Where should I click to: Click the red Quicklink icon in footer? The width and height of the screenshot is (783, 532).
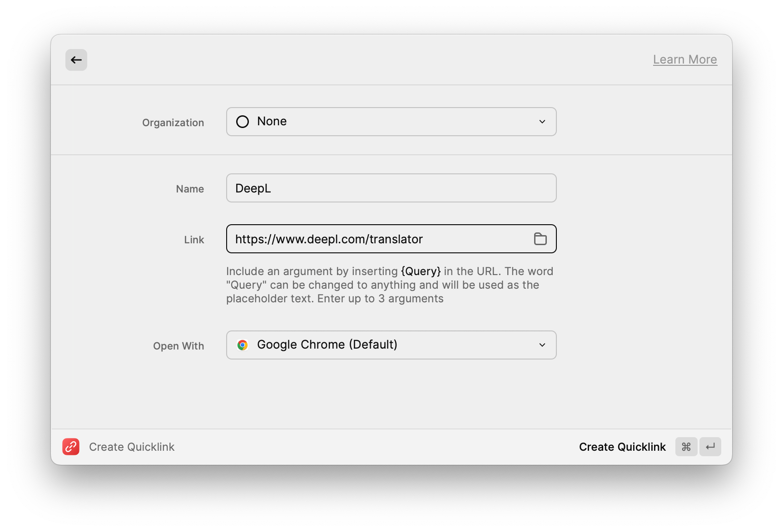point(71,447)
